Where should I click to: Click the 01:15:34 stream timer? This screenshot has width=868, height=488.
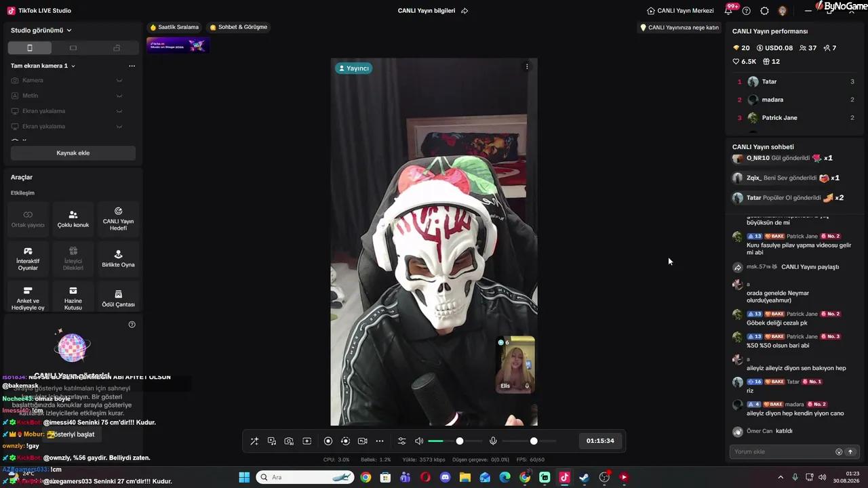pos(600,441)
